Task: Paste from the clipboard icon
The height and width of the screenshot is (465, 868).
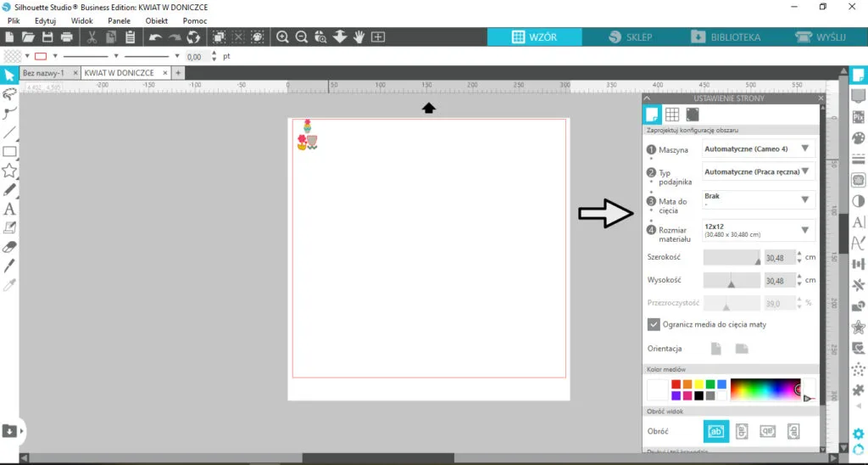Action: (130, 37)
